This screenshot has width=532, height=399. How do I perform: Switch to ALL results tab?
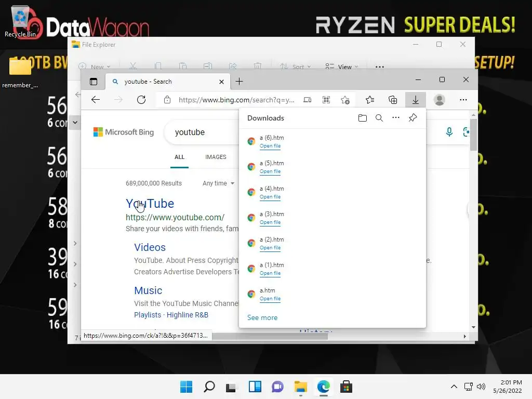[179, 157]
